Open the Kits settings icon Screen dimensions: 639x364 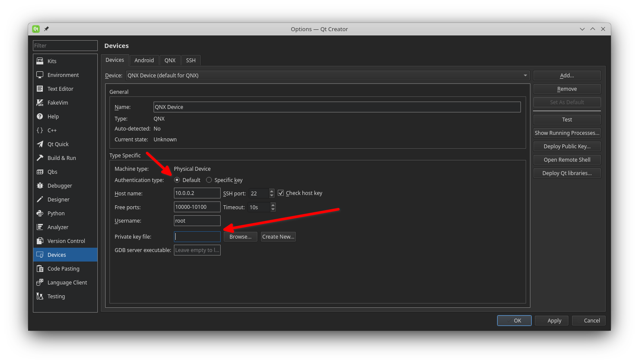pyautogui.click(x=40, y=61)
